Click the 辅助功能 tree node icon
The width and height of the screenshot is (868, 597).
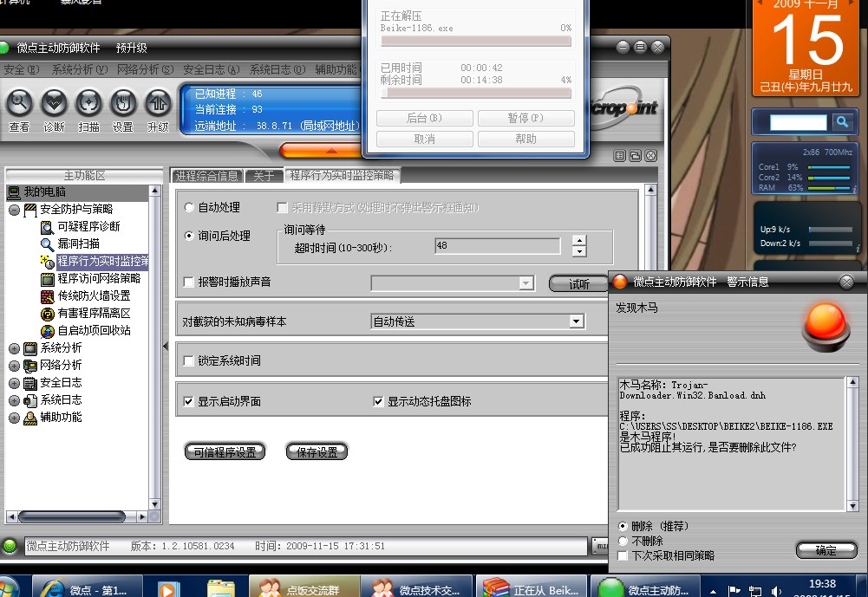pos(30,418)
